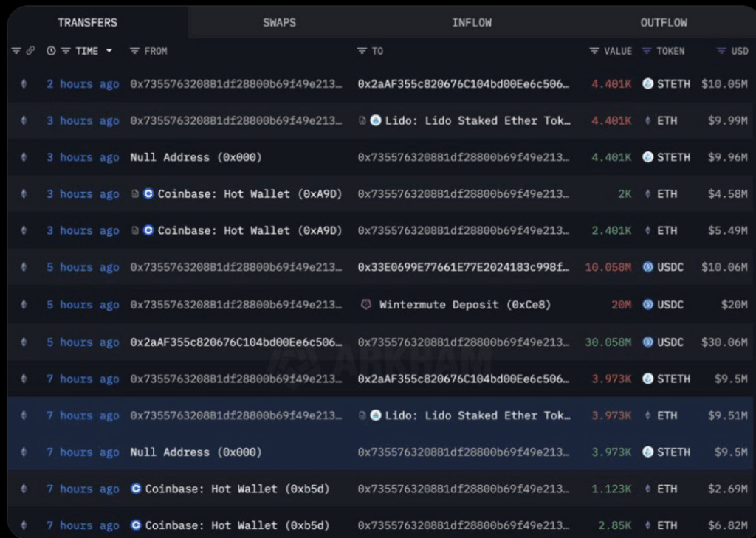The image size is (756, 538).
Task: Open the chain filter icon left of the link icon
Action: click(x=16, y=51)
